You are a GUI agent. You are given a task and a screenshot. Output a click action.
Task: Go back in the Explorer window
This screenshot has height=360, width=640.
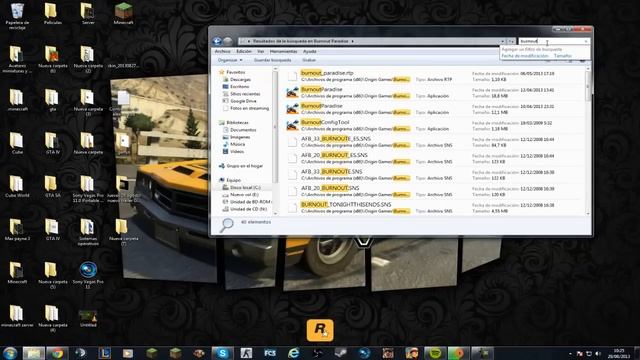(217, 41)
